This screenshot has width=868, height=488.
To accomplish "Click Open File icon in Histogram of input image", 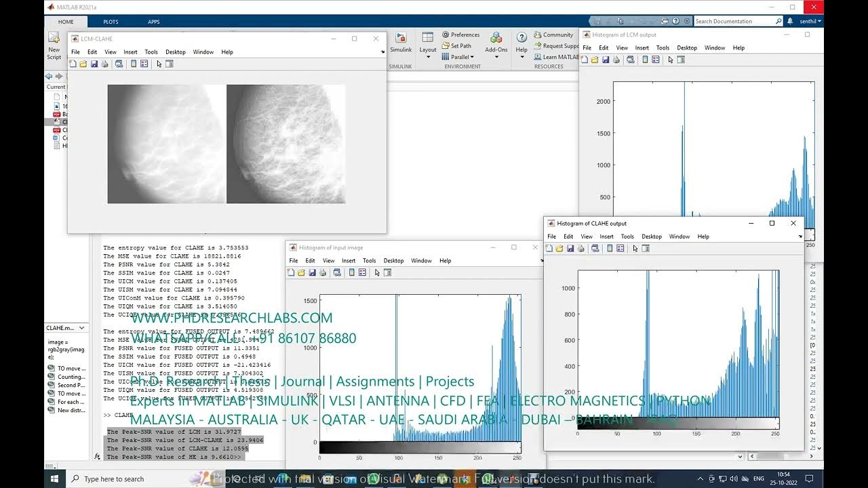I will pos(301,272).
